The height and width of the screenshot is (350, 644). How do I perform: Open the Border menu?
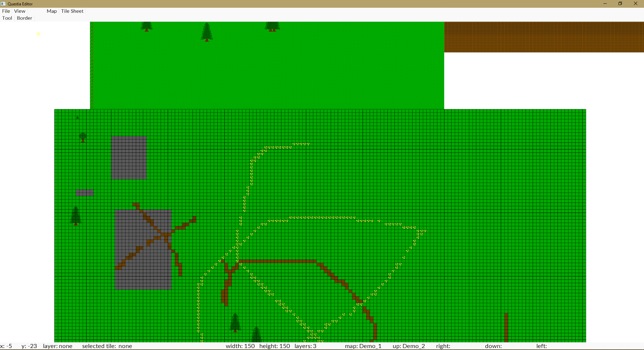(x=24, y=18)
